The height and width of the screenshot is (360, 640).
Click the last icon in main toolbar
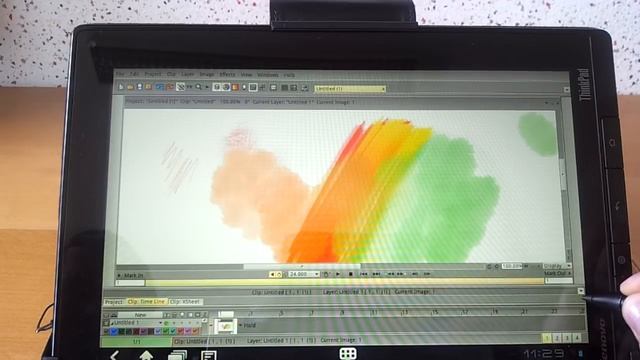(x=304, y=88)
